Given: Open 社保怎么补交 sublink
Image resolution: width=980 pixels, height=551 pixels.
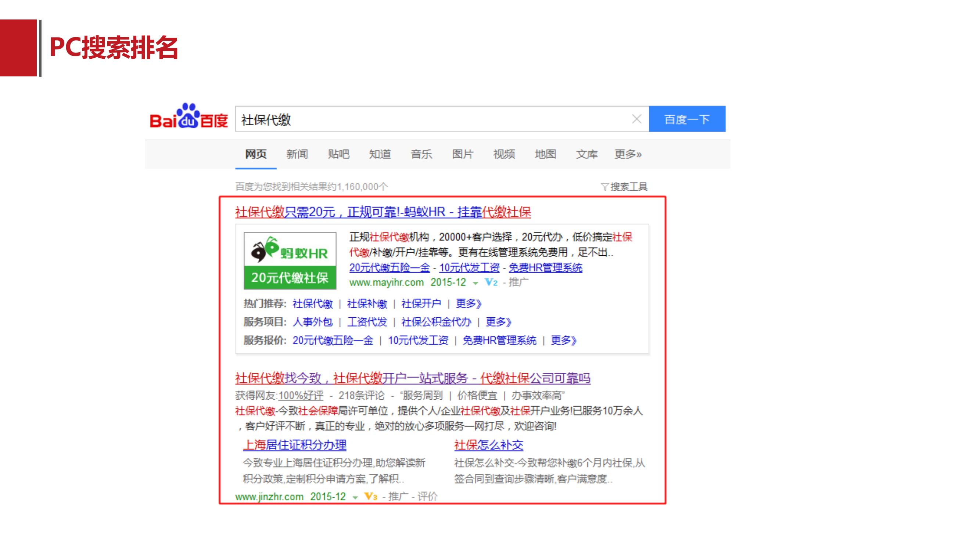Looking at the screenshot, I should tap(489, 445).
